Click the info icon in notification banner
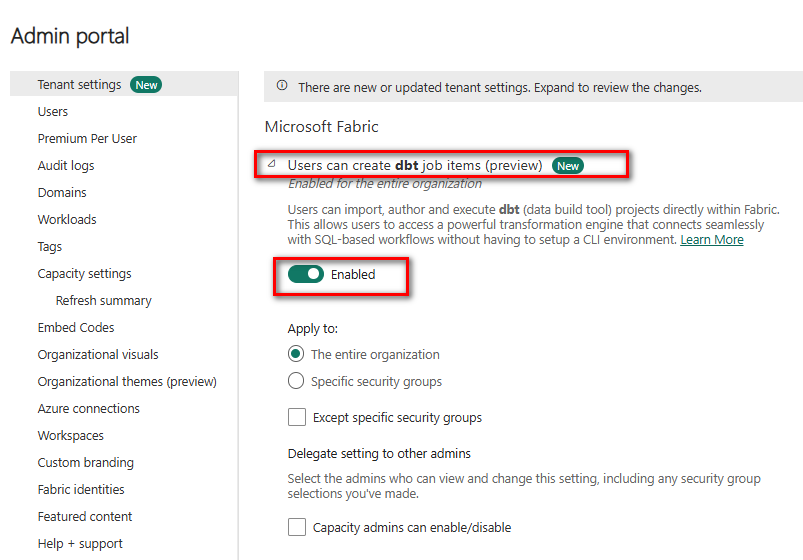Image resolution: width=803 pixels, height=560 pixels. click(x=282, y=87)
